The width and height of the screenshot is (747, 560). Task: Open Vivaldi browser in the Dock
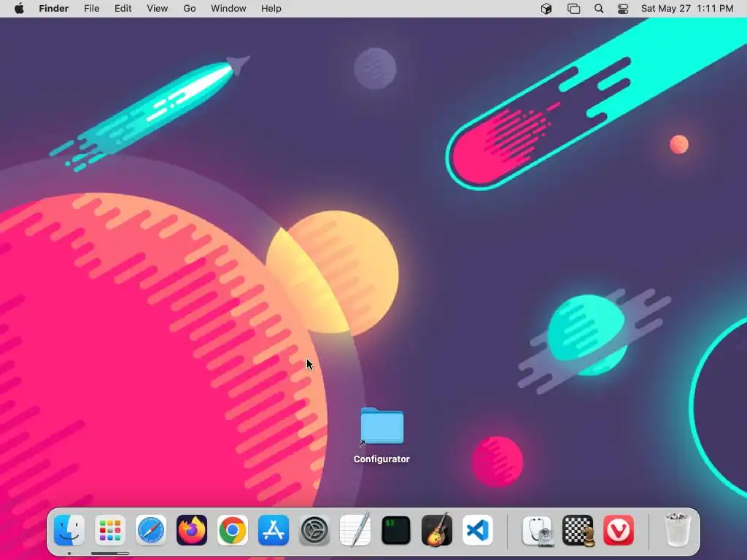(x=619, y=530)
